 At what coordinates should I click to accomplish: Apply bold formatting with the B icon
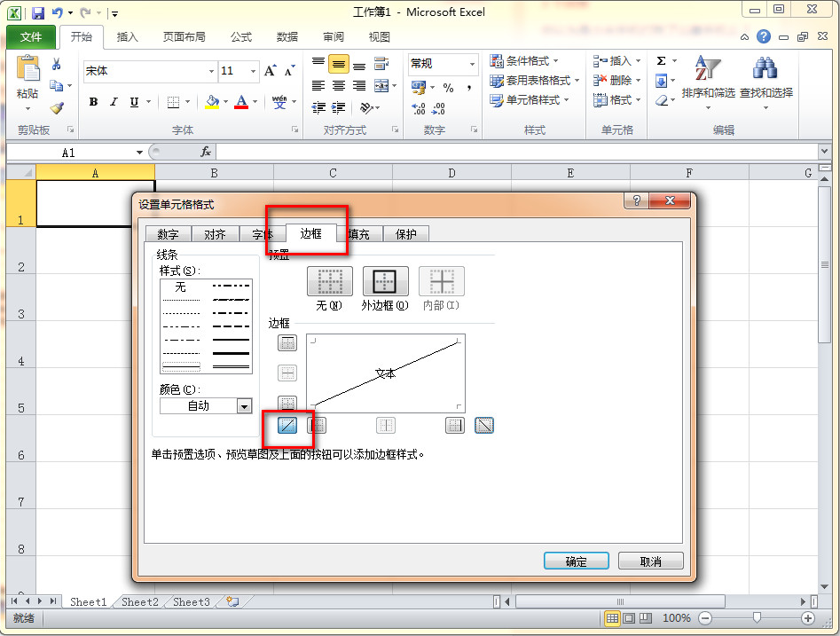(x=93, y=102)
